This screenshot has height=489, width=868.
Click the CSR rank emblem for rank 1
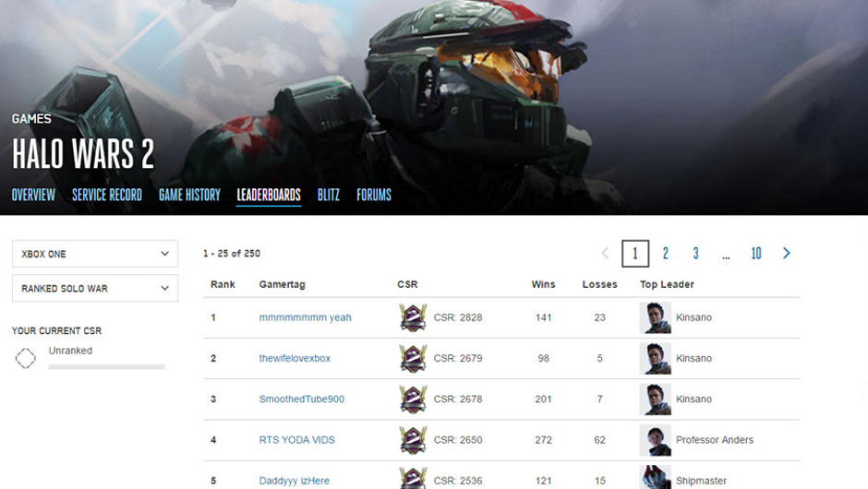point(413,317)
